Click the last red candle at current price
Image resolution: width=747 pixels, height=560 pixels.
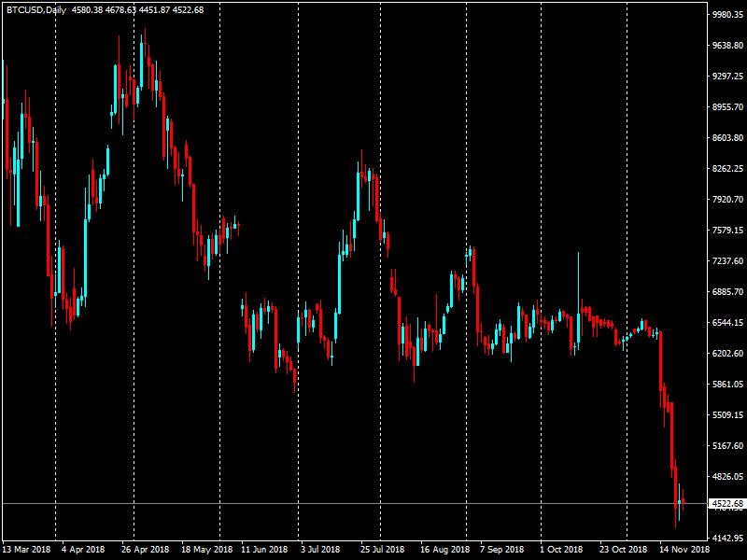click(x=684, y=501)
